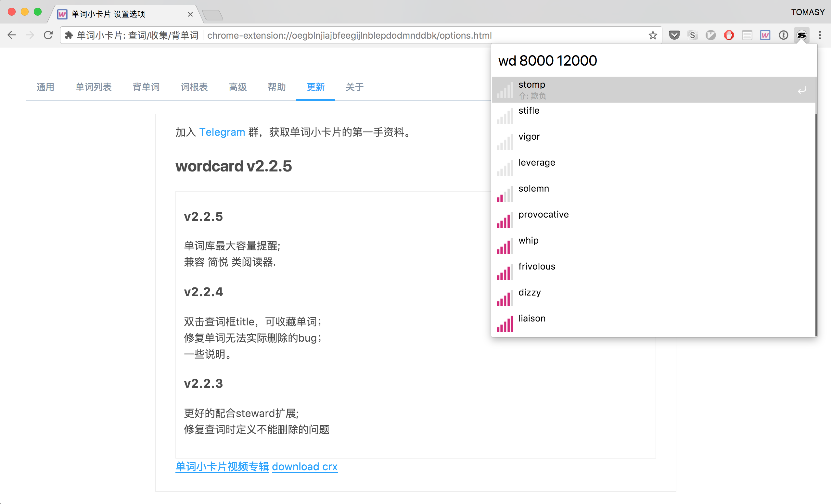This screenshot has width=831, height=504.
Task: Open the 背单词 tab
Action: (146, 87)
